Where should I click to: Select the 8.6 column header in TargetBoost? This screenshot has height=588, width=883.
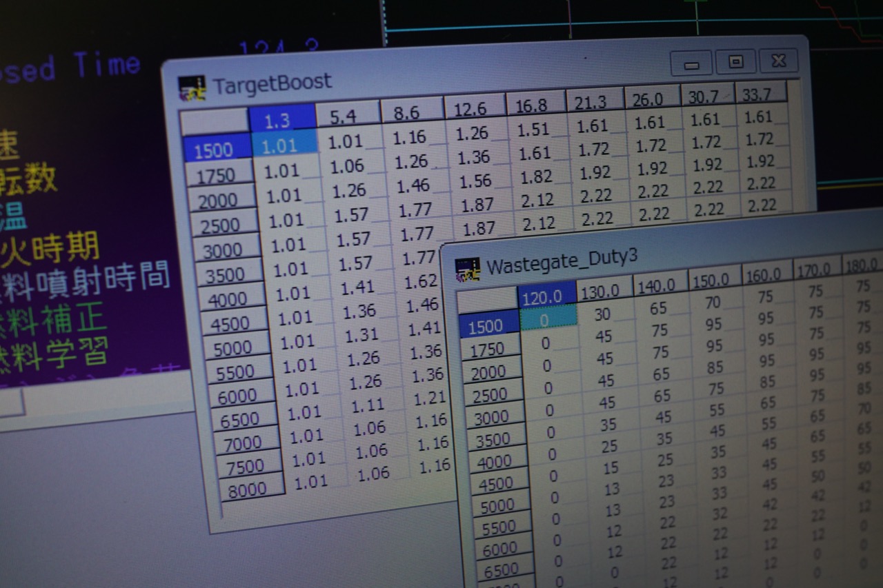tap(411, 110)
